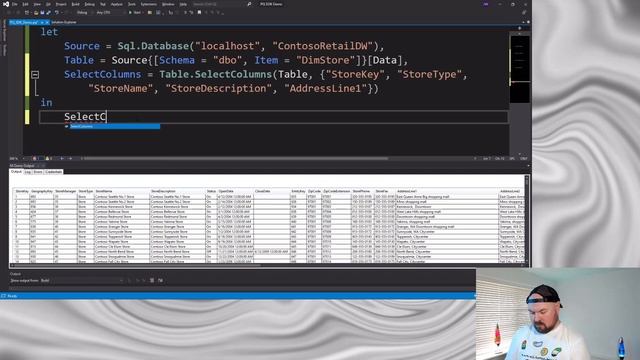Viewport: 640px width, 360px height.
Task: Open the Help menu
Action: pos(183,4)
